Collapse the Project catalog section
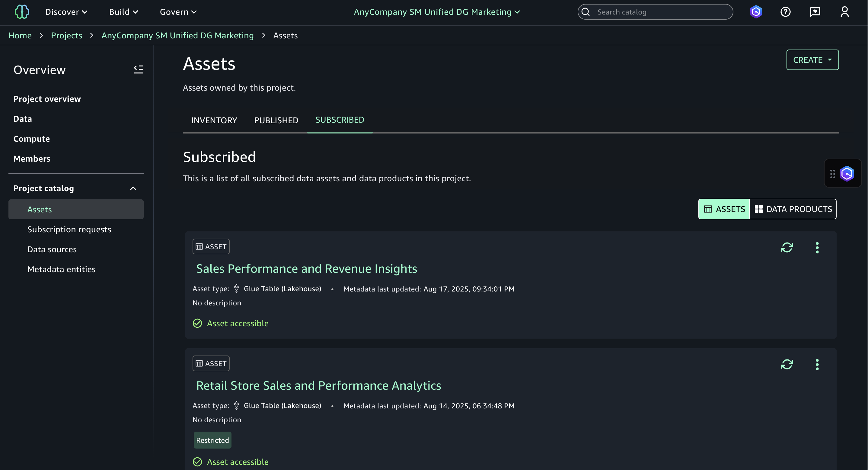The height and width of the screenshot is (470, 868). (133, 188)
